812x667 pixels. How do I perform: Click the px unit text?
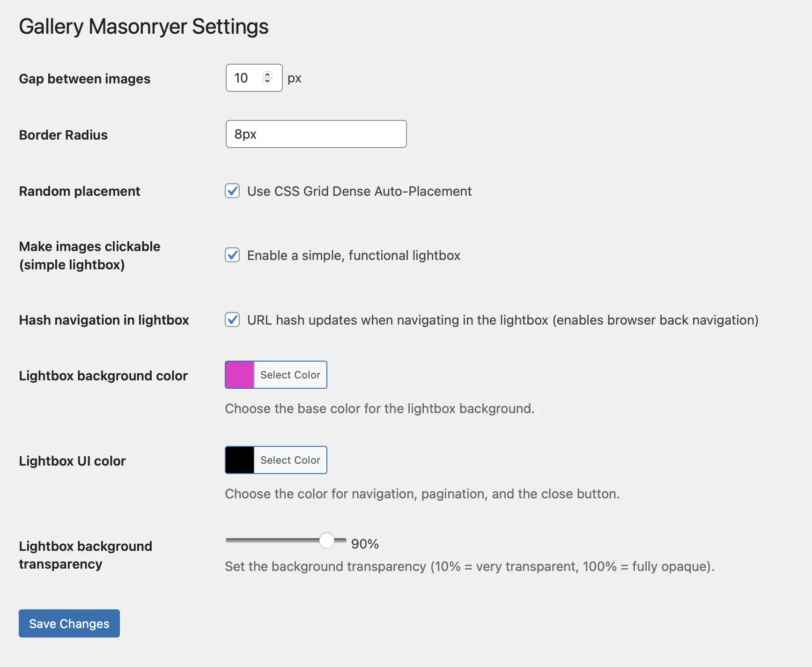click(295, 78)
